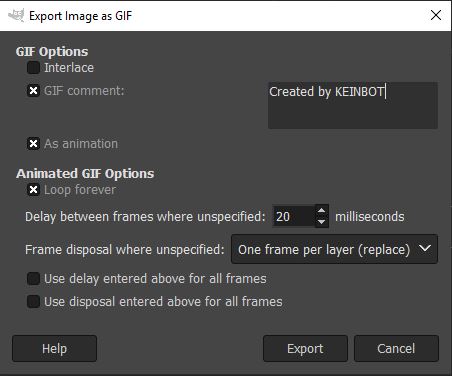Image resolution: width=452 pixels, height=376 pixels.
Task: Click the GIMP Wilber icon in title bar
Action: pos(16,15)
